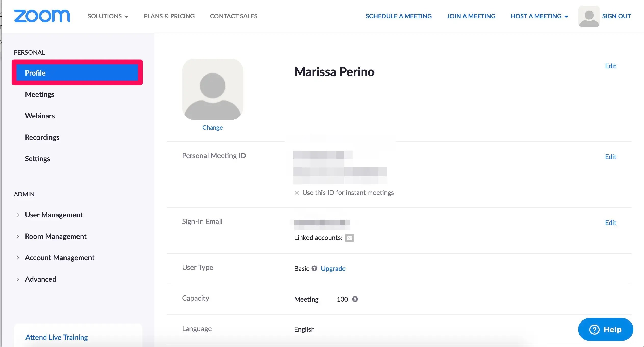This screenshot has height=347, width=644.
Task: Expand Account Management section
Action: (x=59, y=258)
